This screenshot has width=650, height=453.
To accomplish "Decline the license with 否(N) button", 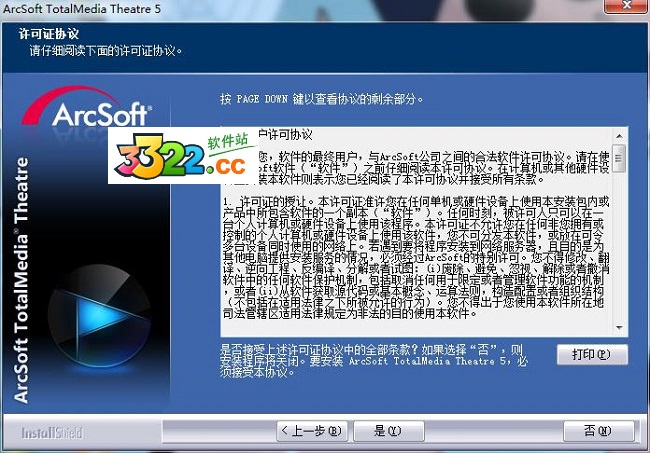I will 598,431.
